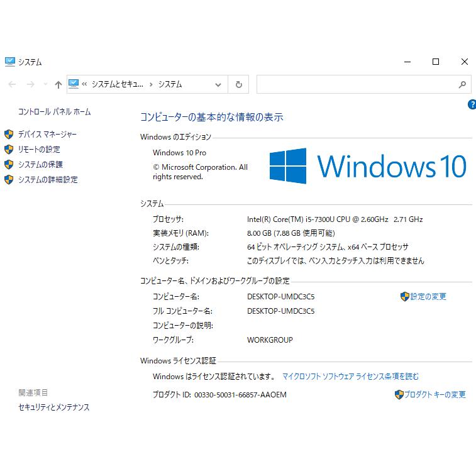Select RAM value 8.00 GB

(291, 233)
